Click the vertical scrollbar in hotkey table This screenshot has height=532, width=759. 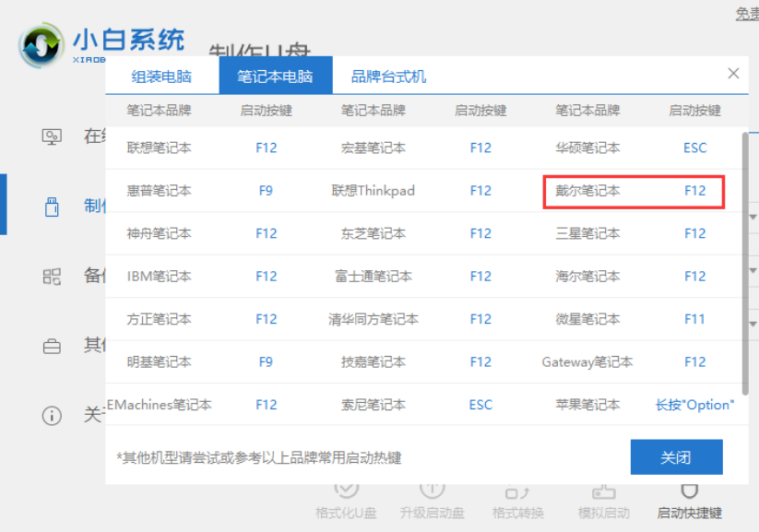coord(744,258)
